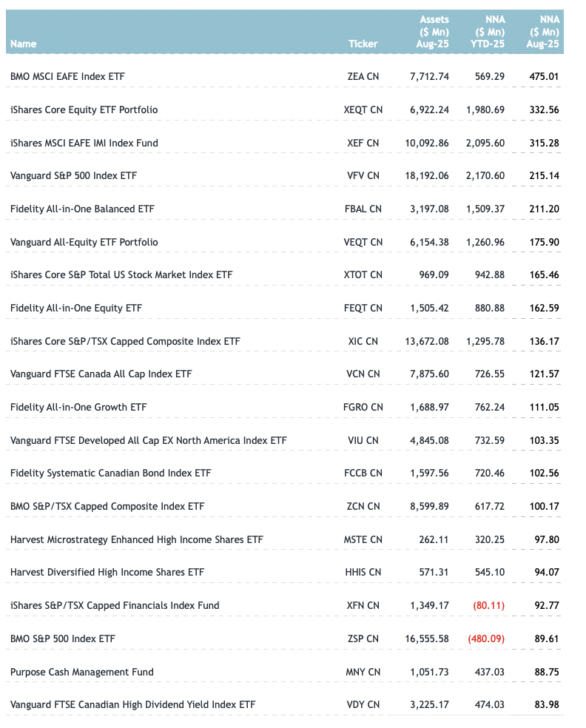Viewport: 586px width, 728px height.
Task: Click the XEF CN ticker
Action: point(363,143)
